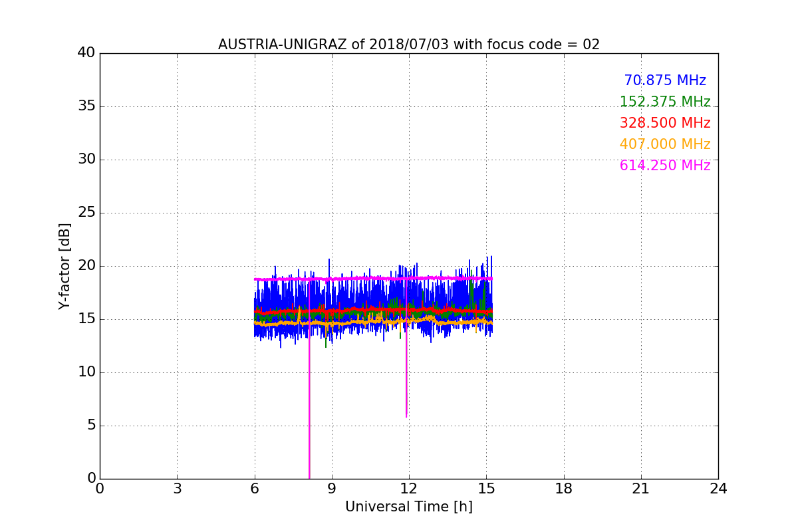Click the x-axis tick label 12
Screen dimensions: 798x532
409,489
